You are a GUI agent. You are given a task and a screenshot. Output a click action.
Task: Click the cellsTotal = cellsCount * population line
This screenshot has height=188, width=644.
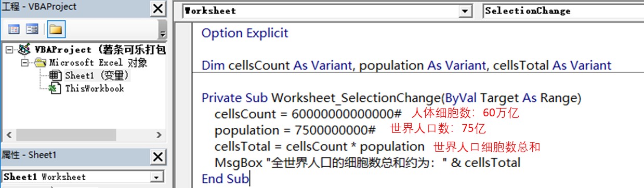320,146
